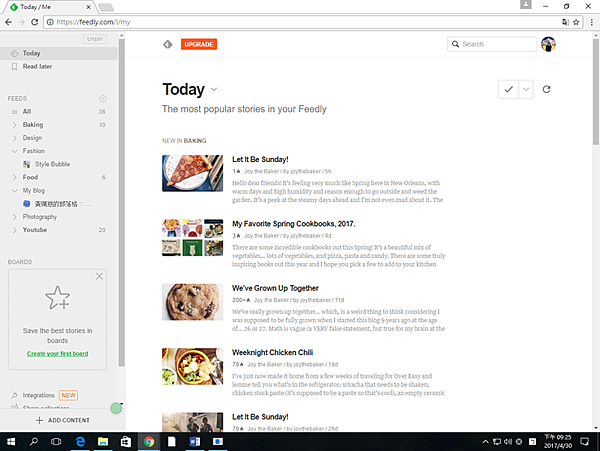The height and width of the screenshot is (451, 600).
Task: Click volume icon in system tray
Action: coord(508,442)
